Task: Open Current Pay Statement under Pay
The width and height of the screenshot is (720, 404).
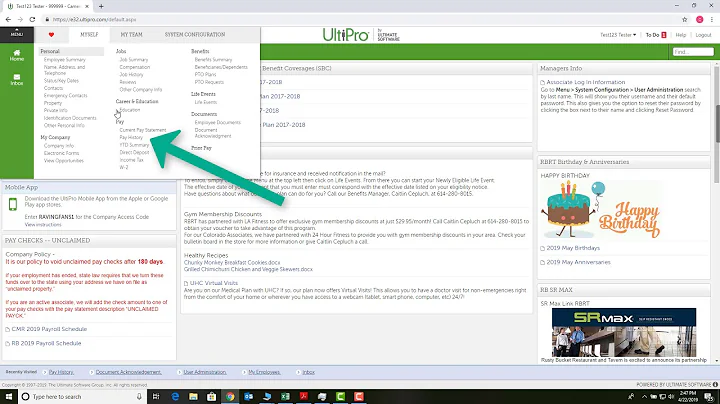Action: point(143,130)
